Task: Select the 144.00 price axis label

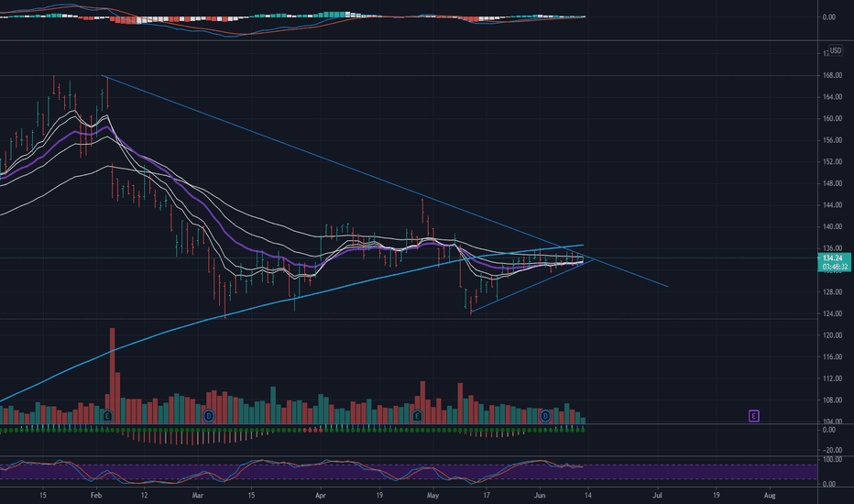Action: [832, 205]
